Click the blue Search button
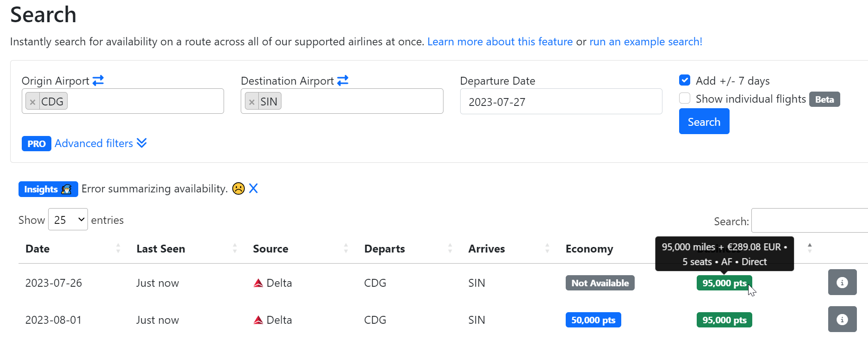The width and height of the screenshot is (868, 339). (704, 122)
